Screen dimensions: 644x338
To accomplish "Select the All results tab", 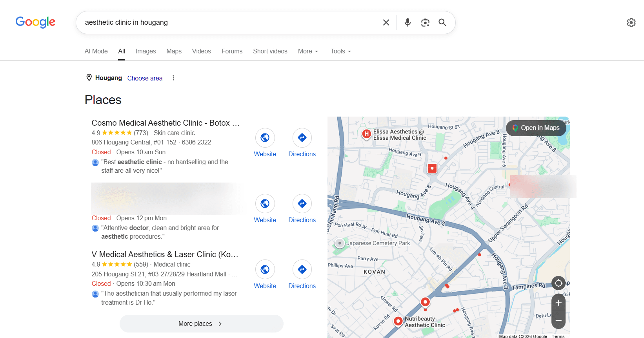I will pos(122,51).
